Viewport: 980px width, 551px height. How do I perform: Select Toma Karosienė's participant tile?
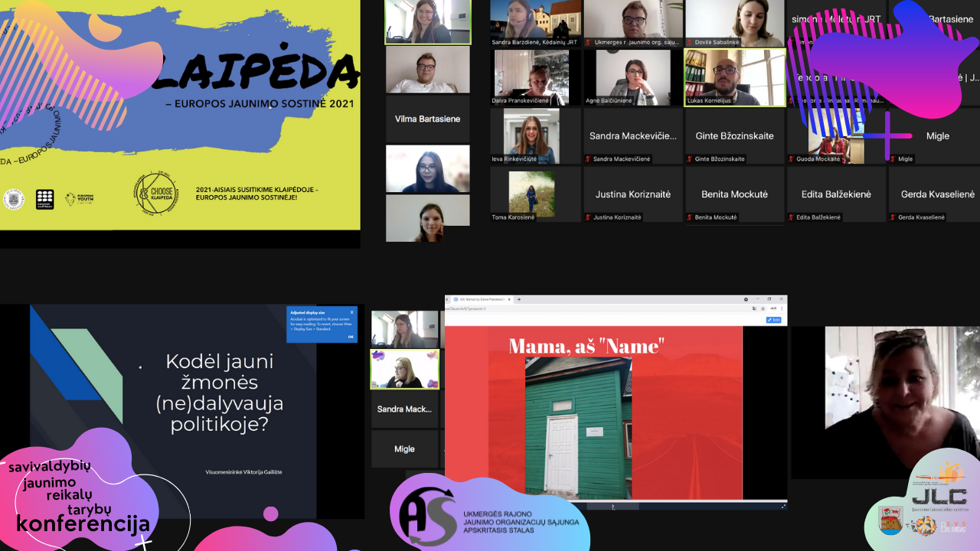tap(531, 194)
